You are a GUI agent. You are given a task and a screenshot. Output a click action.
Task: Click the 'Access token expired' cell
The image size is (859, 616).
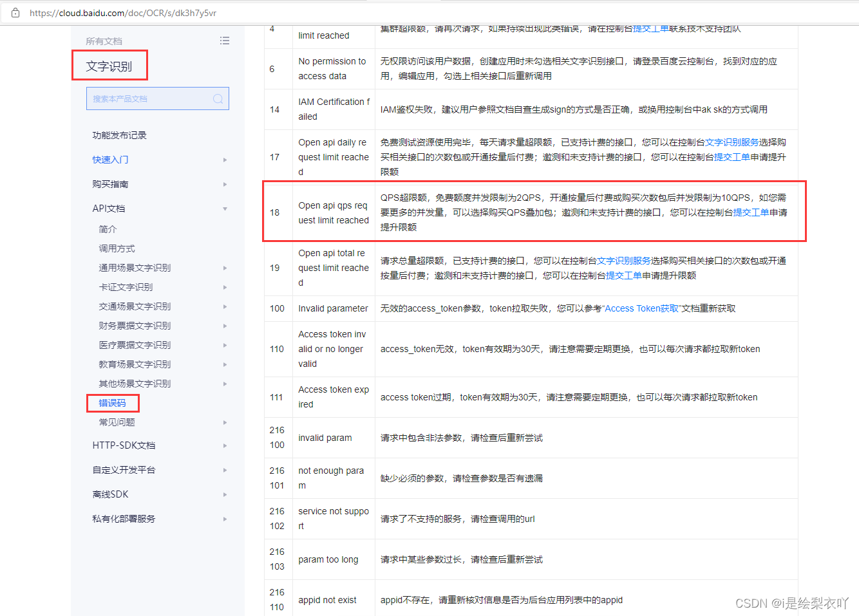point(334,397)
